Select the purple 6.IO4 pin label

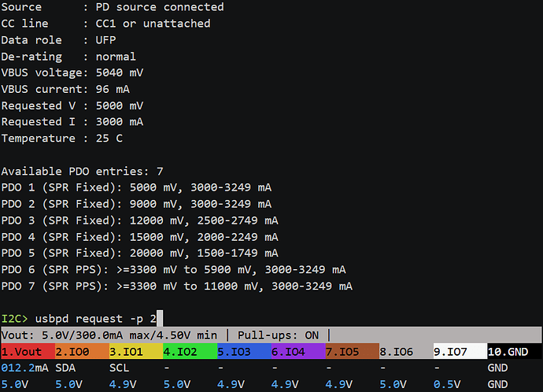293,351
